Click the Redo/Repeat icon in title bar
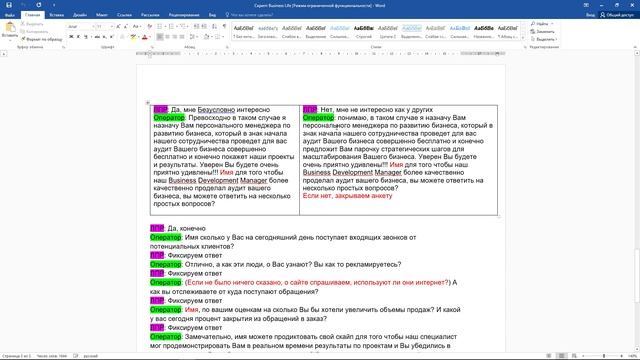This screenshot has height=360, width=640. click(x=39, y=5)
